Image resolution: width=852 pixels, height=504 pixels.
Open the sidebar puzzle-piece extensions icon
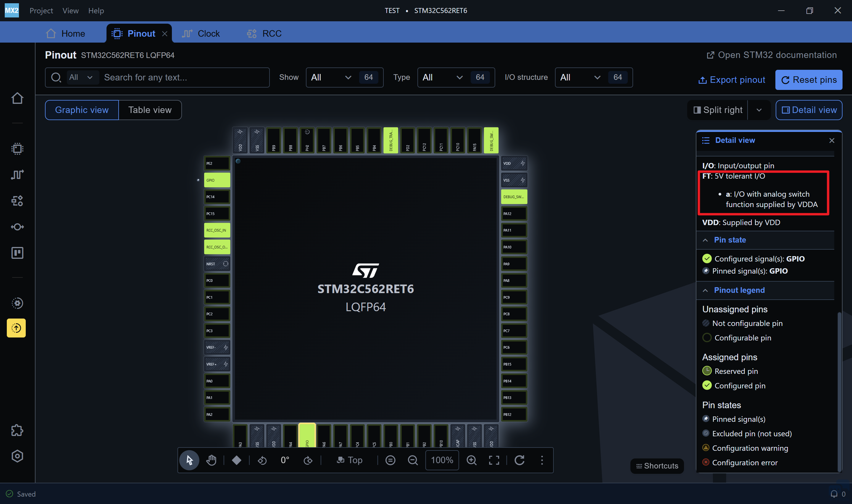(x=17, y=430)
